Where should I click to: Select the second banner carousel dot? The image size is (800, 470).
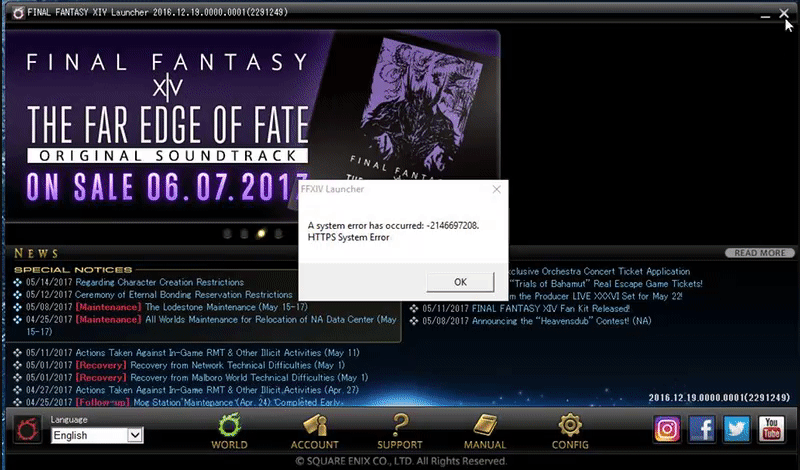tap(244, 234)
